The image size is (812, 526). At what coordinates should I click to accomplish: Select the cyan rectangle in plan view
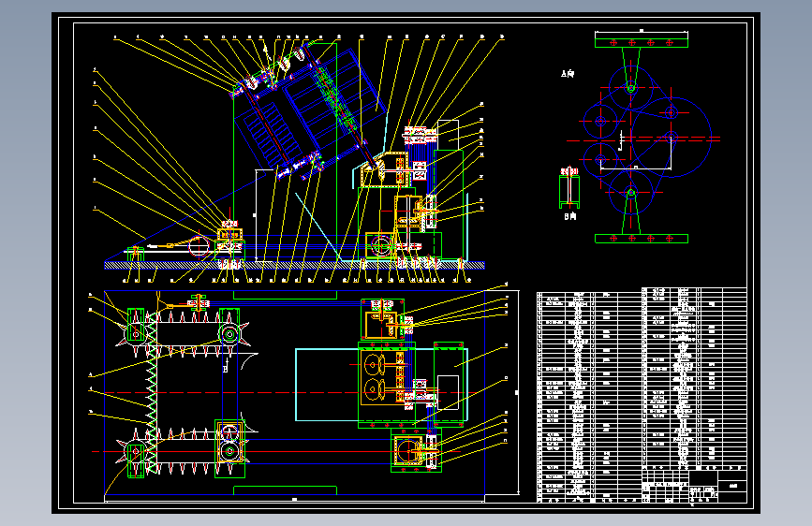tap(382, 385)
